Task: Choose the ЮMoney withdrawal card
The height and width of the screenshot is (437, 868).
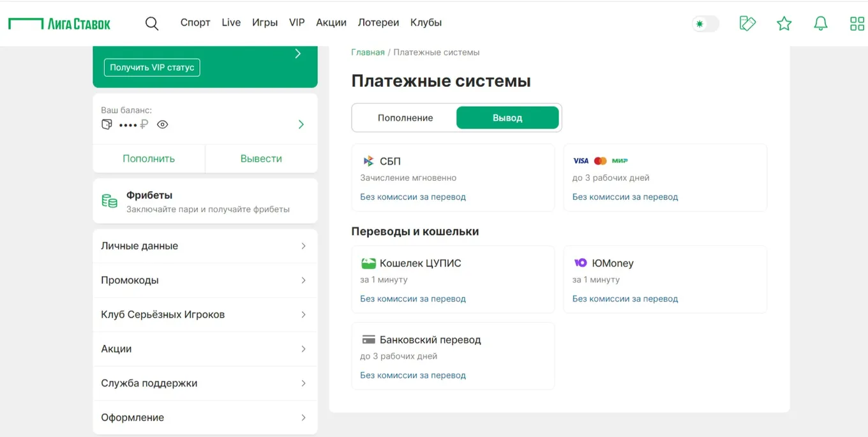Action: tap(664, 279)
